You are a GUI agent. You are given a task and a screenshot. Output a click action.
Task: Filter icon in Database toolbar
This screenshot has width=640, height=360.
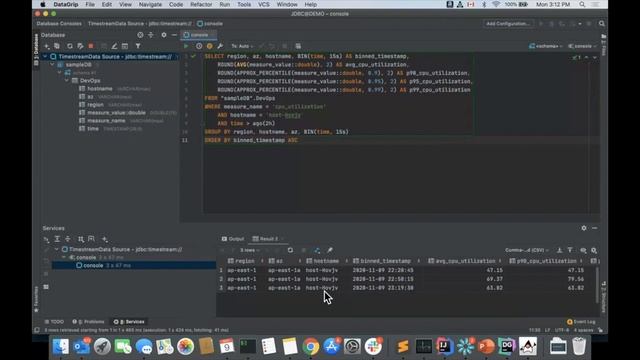click(x=138, y=46)
